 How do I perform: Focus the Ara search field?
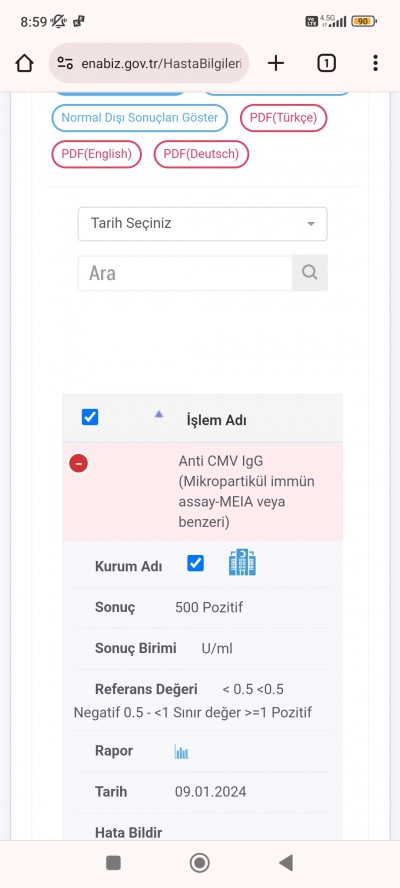[185, 273]
